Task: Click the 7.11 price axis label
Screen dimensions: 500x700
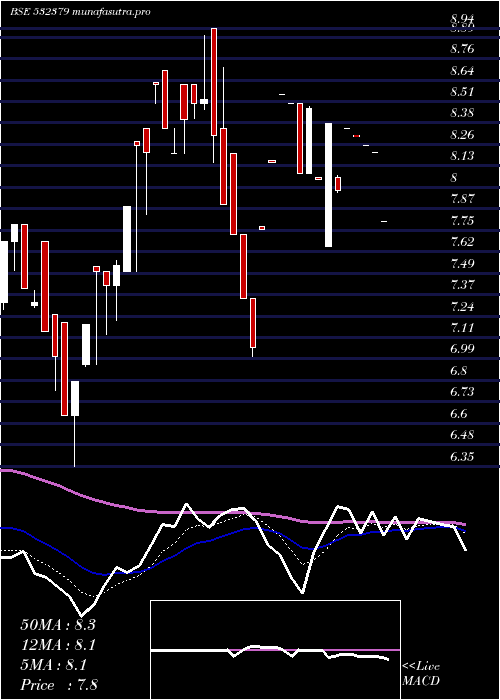Action: pyautogui.click(x=462, y=328)
